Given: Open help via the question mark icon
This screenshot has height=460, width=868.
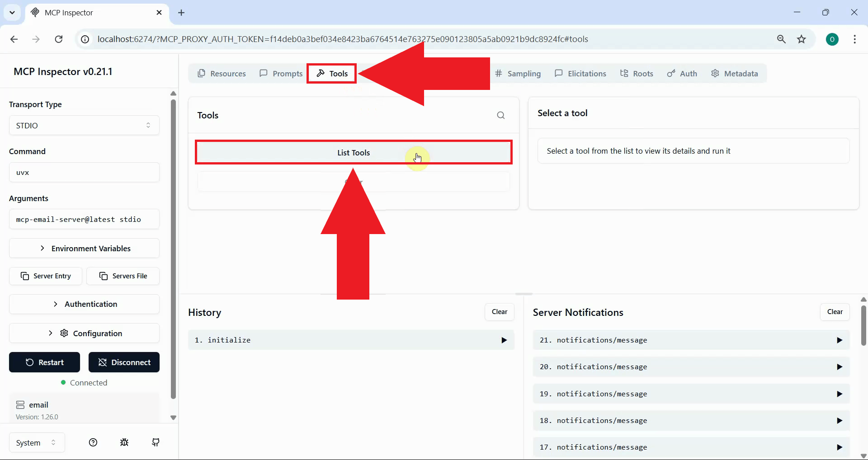Looking at the screenshot, I should 93,442.
